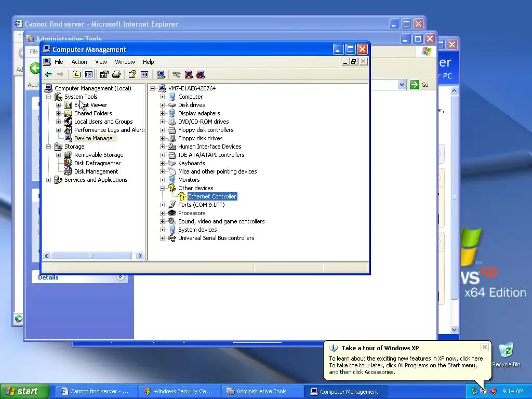Click the DVD/CD-ROM drives icon
532x399 pixels.
(x=172, y=122)
